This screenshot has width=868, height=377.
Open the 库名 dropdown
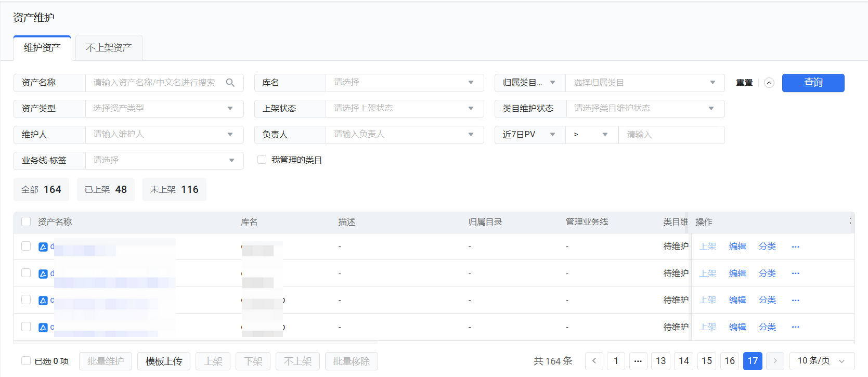405,83
